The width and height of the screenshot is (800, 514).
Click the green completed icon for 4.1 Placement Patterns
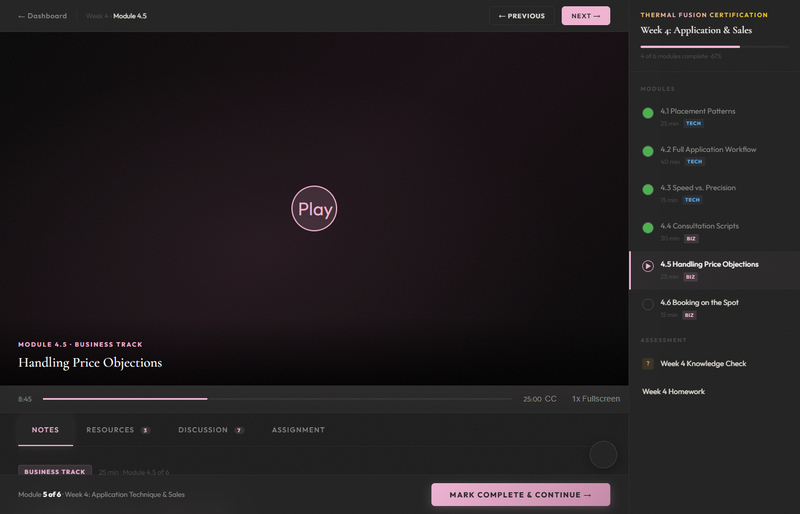point(648,113)
